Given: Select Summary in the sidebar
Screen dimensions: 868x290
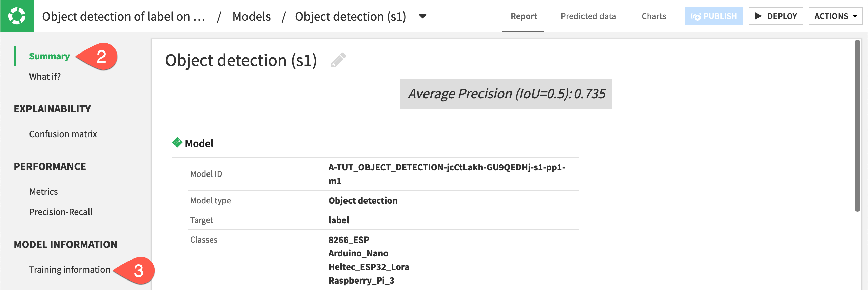Looking at the screenshot, I should [x=50, y=56].
